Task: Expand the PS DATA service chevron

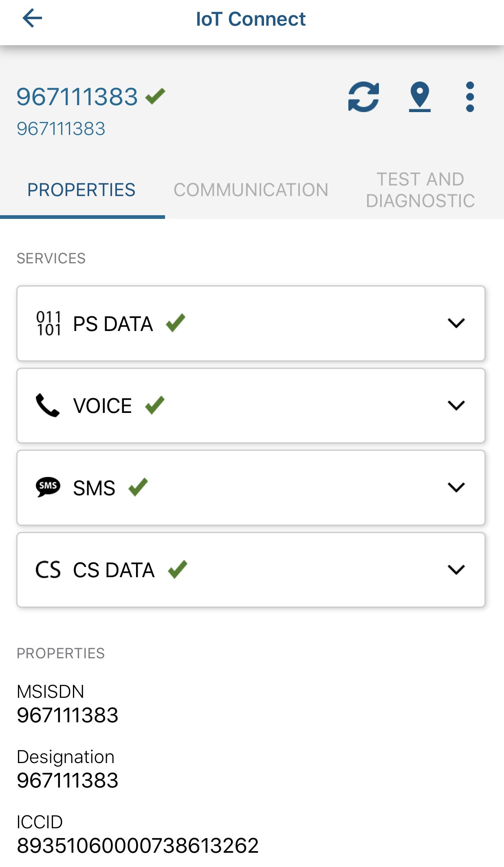Action: [x=456, y=324]
